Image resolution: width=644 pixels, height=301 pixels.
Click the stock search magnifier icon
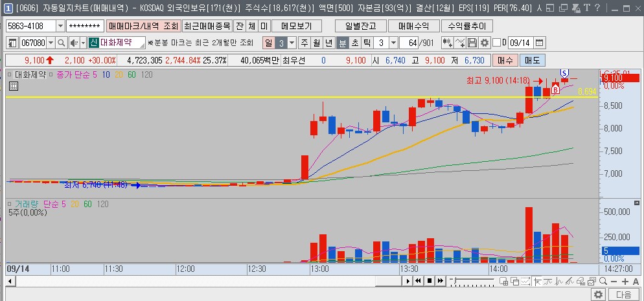click(61, 43)
